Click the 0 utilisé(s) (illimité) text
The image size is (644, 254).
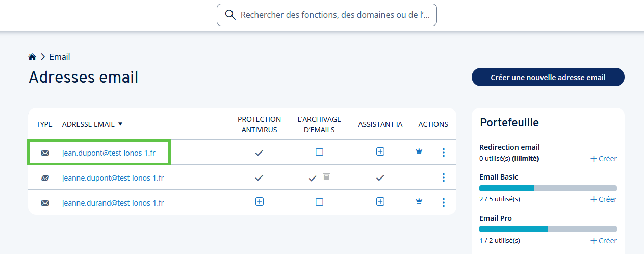click(x=509, y=159)
